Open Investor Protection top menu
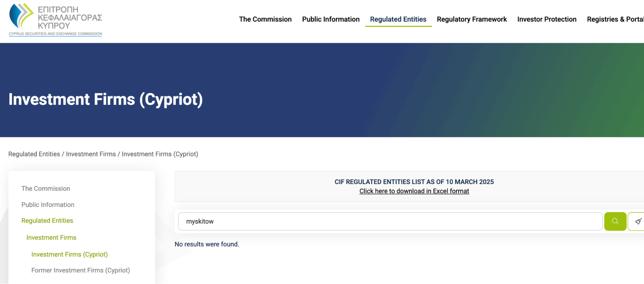Screen dimensions: 644x284 pos(547,19)
